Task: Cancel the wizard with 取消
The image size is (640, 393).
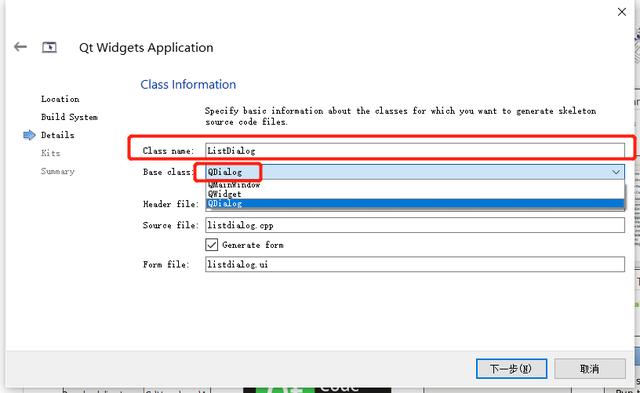Action: click(x=590, y=369)
